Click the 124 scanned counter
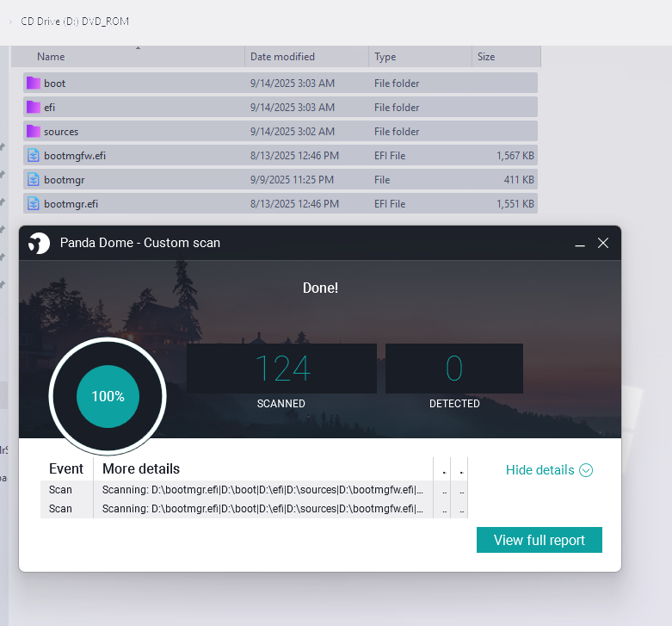672x626 pixels. click(x=282, y=369)
